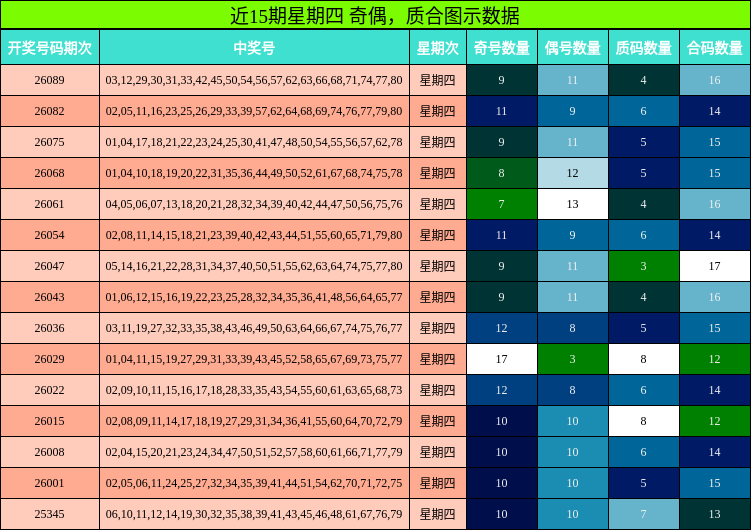Click odd count 7 in row 26061
Viewport: 751px width, 530px height.
tap(501, 204)
